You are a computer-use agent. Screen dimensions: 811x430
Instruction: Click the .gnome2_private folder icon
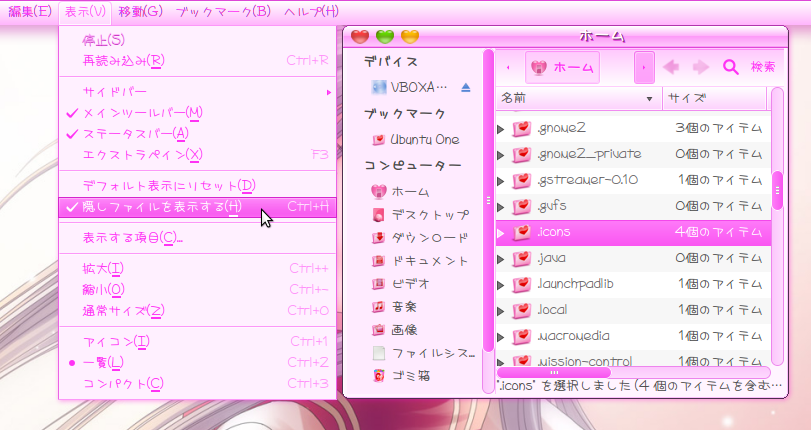coord(522,154)
